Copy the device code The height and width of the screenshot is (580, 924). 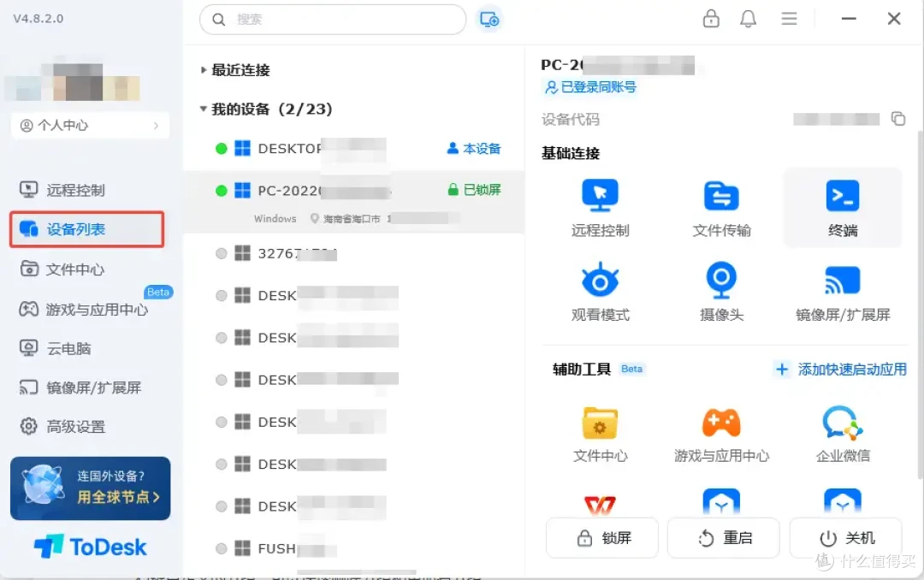point(897,118)
